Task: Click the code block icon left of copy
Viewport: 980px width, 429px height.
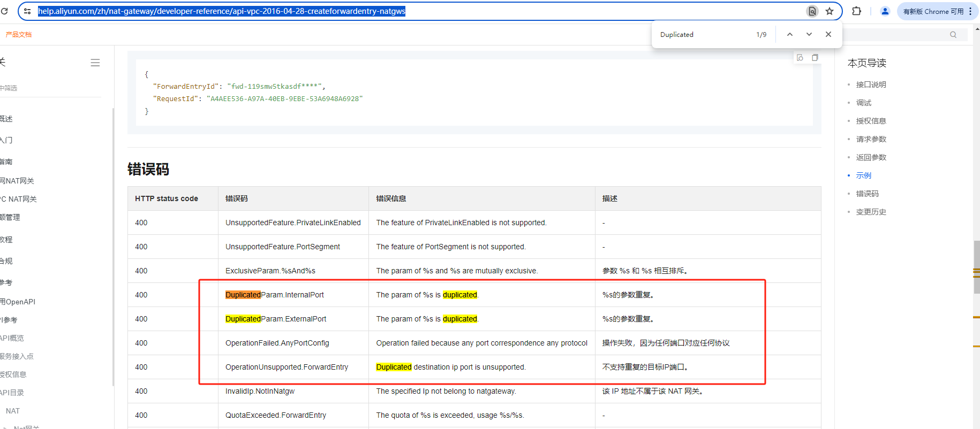Action: coord(800,58)
